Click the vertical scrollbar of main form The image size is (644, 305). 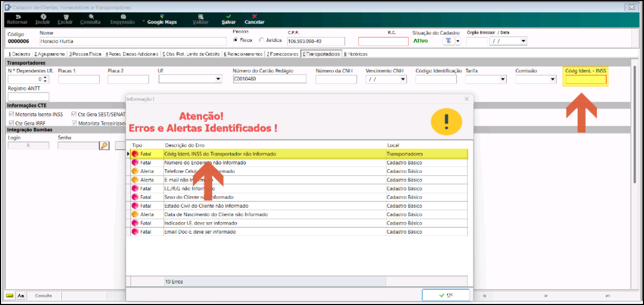pyautogui.click(x=634, y=124)
